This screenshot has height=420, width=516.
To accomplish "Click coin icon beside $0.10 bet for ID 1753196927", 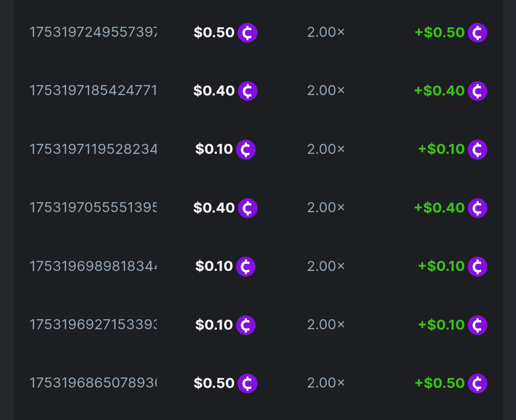I will point(246,325).
